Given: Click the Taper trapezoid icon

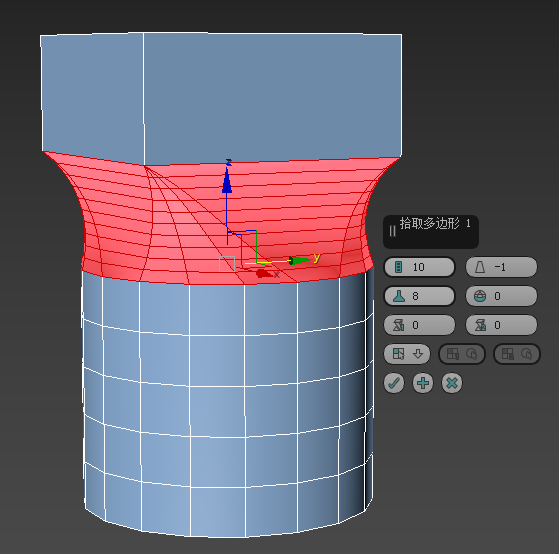Looking at the screenshot, I should (480, 267).
